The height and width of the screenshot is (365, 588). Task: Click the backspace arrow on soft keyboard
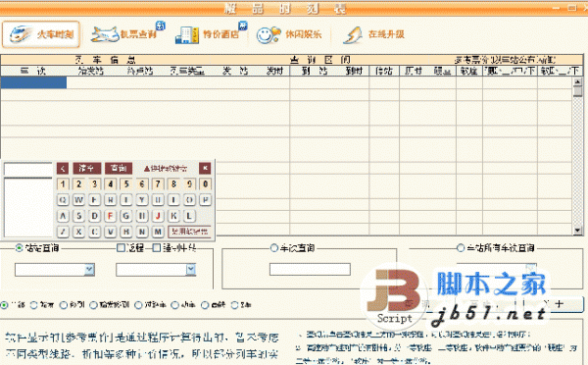coord(63,168)
